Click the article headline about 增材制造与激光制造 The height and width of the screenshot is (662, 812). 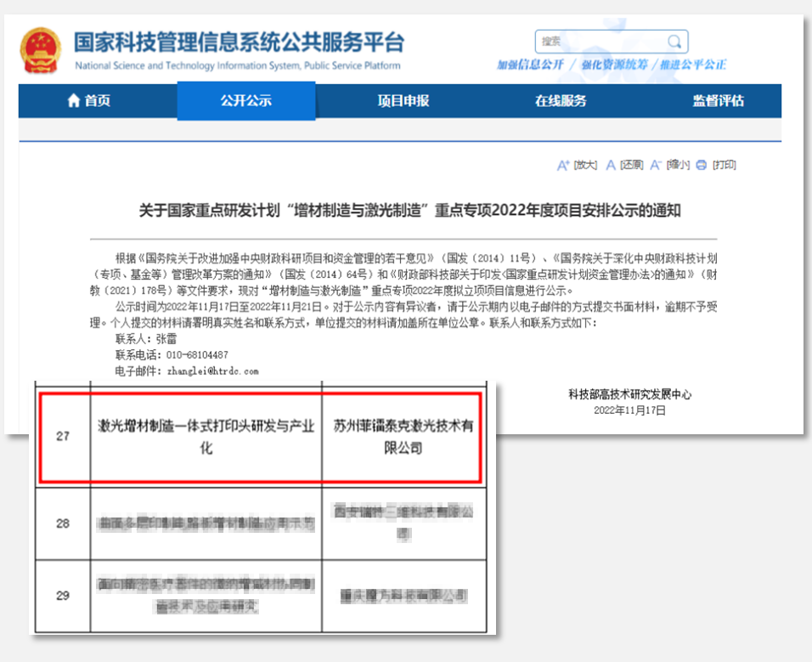click(x=409, y=211)
